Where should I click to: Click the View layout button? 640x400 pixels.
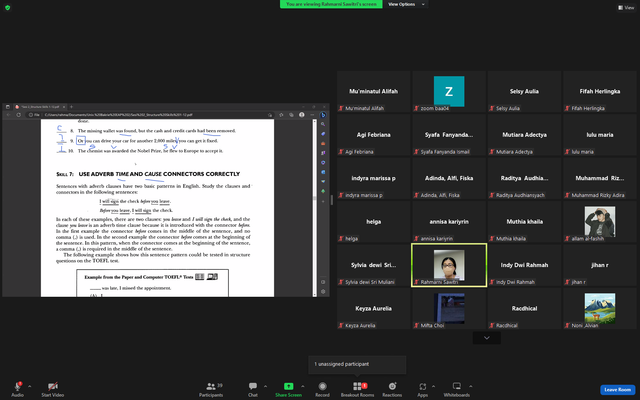[626, 7]
